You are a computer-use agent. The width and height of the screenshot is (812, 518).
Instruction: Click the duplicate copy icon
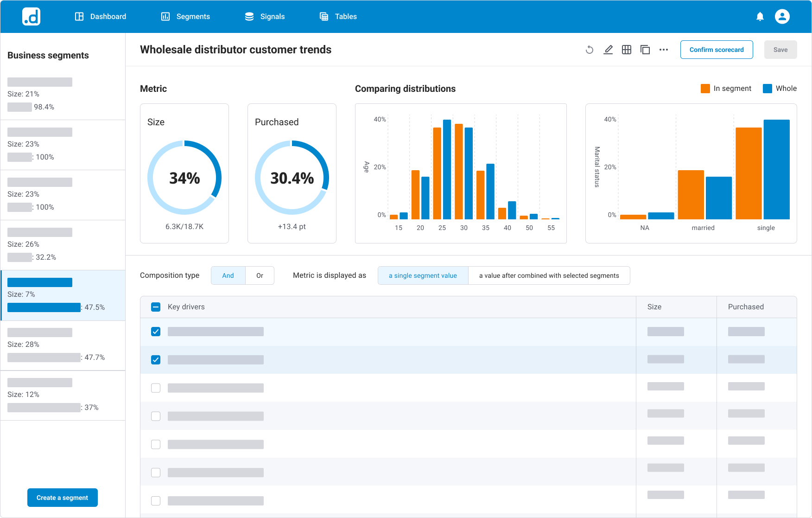pyautogui.click(x=645, y=50)
